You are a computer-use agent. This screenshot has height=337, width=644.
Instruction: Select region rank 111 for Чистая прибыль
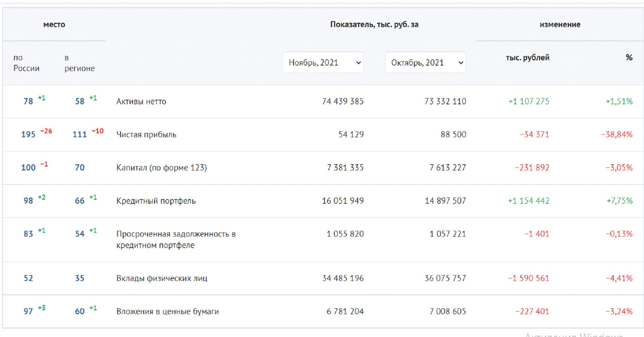click(x=80, y=135)
